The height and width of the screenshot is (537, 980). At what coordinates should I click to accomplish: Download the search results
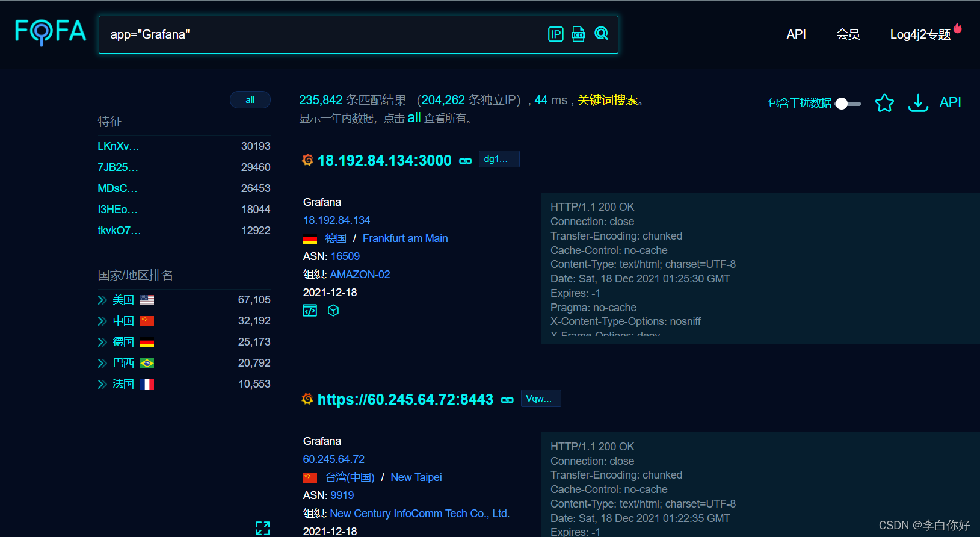(918, 103)
